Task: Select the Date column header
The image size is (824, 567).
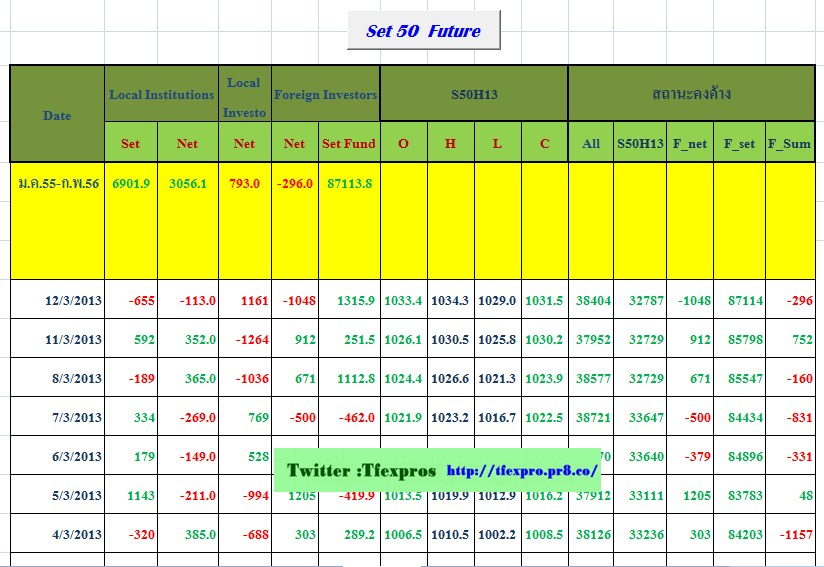Action: (57, 115)
